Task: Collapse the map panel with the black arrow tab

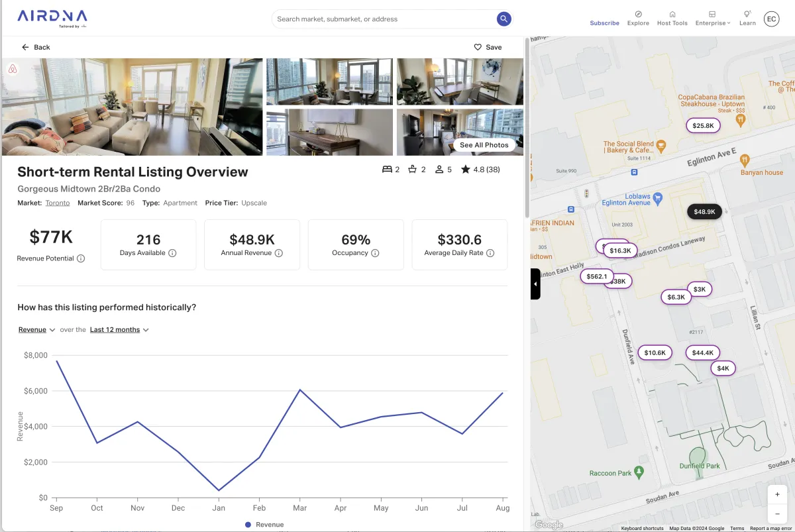Action: point(535,284)
